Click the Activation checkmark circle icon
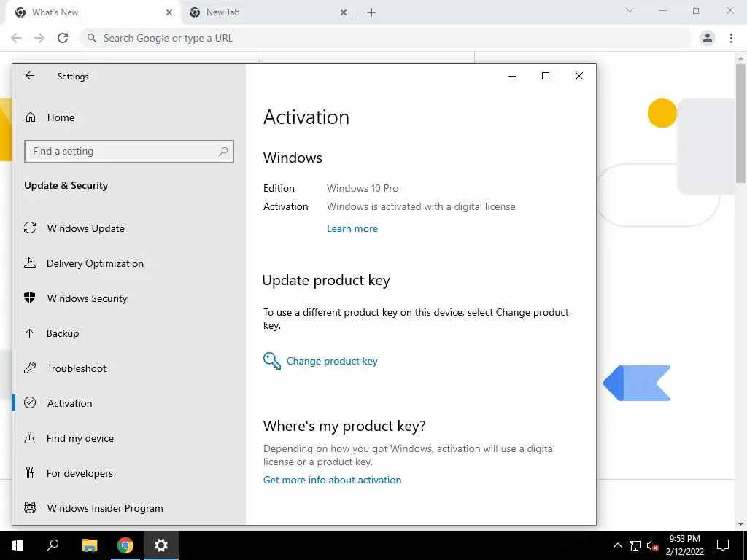 tap(30, 402)
